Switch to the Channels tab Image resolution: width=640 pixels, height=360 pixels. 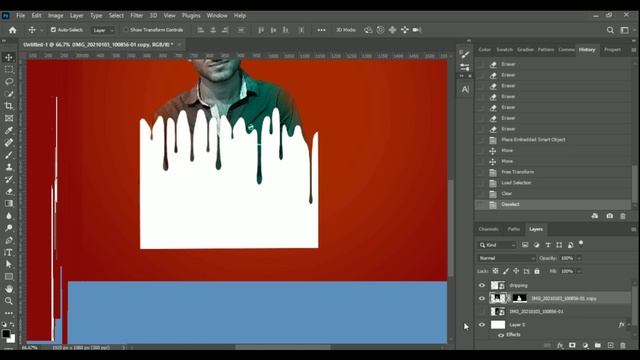click(x=488, y=229)
